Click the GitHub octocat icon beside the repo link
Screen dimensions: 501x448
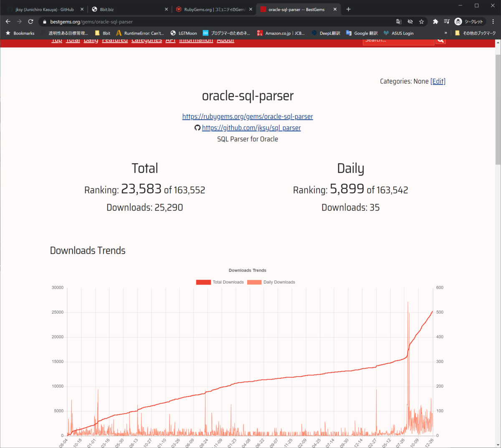tap(197, 128)
